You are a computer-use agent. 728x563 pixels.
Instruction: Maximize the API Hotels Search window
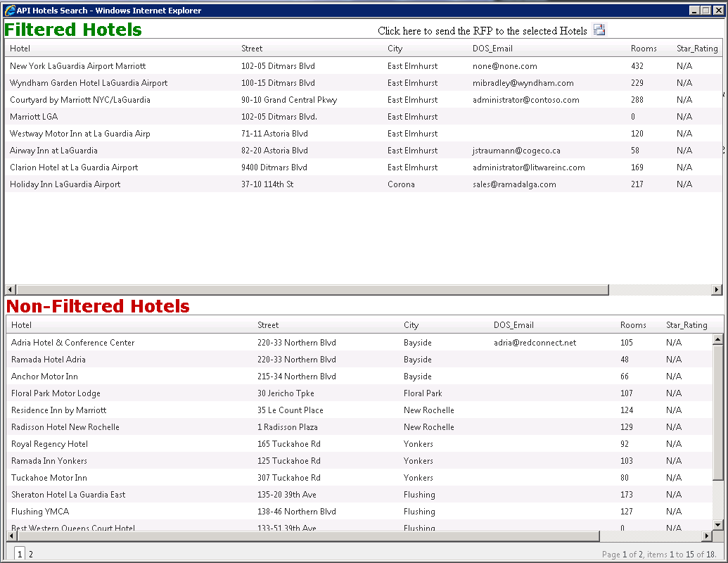[705, 11]
